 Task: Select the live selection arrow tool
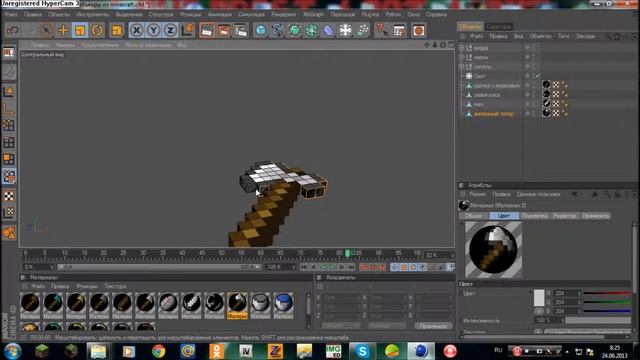point(46,30)
